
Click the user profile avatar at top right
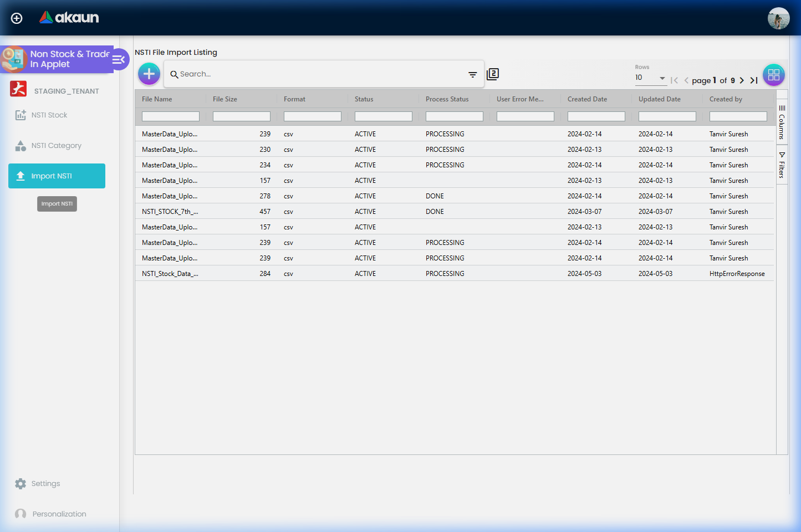pos(779,18)
